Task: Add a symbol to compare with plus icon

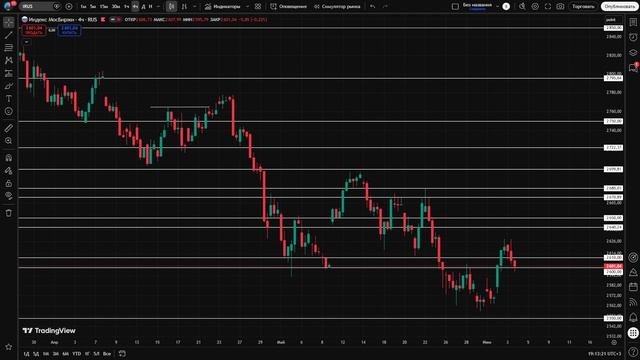Action: pyautogui.click(x=69, y=7)
